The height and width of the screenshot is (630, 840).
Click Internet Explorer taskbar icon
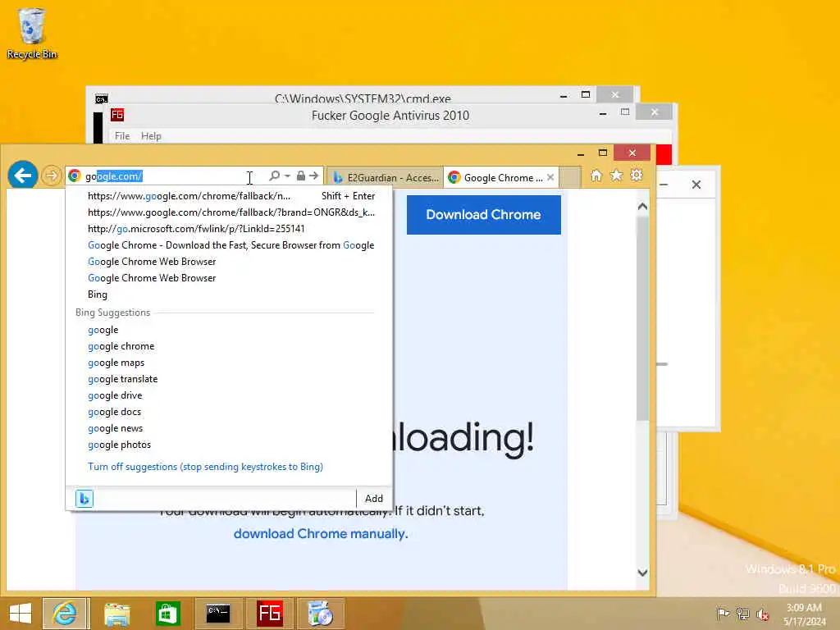(64, 614)
